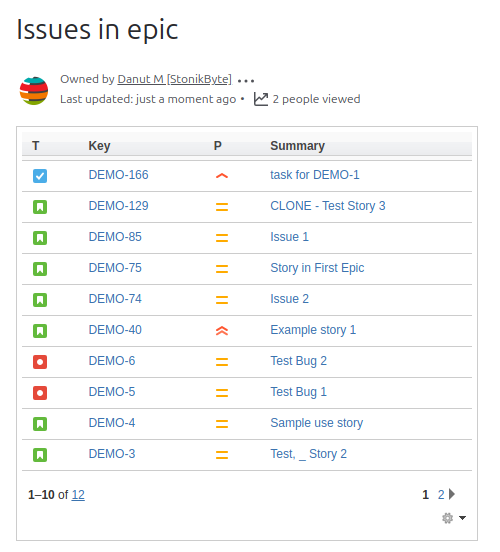Image resolution: width=500 pixels, height=552 pixels.
Task: Click the bug type icon beside DEMO-5
Action: click(x=40, y=393)
